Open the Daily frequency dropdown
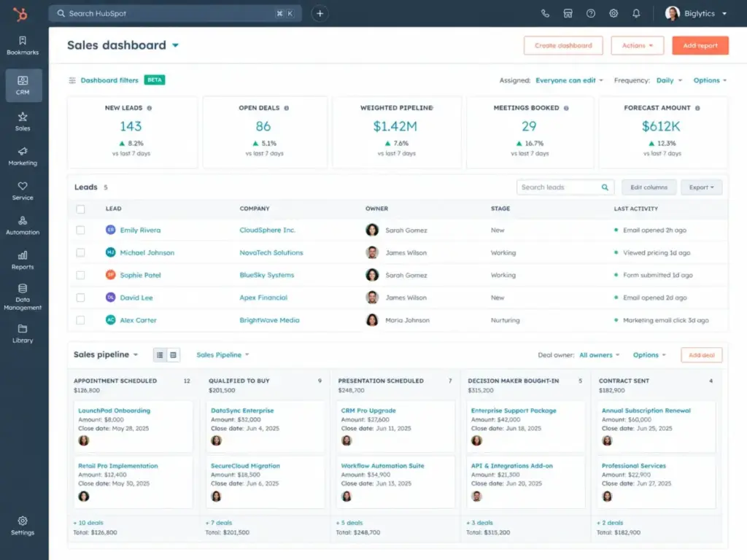 click(x=670, y=80)
